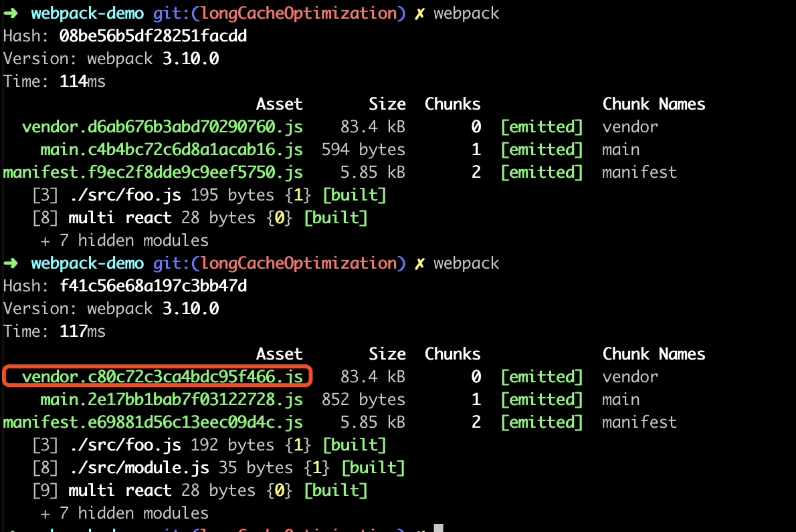Click first webpack command text
This screenshot has width=796, height=532.
(x=466, y=13)
